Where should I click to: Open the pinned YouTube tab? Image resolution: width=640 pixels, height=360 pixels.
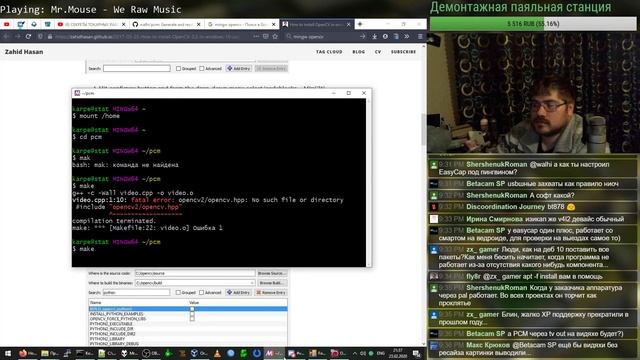click(7, 24)
